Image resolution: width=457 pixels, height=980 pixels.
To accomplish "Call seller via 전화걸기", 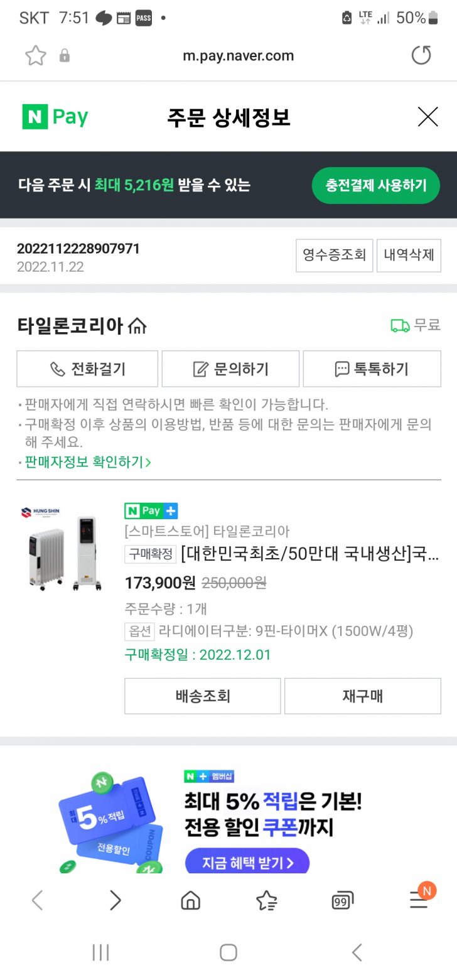I will 87,369.
